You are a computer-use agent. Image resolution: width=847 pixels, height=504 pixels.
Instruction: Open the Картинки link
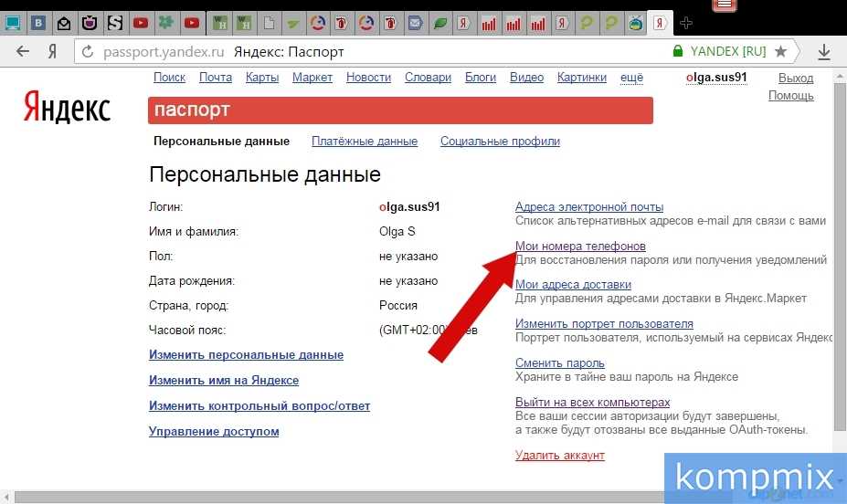pos(582,78)
